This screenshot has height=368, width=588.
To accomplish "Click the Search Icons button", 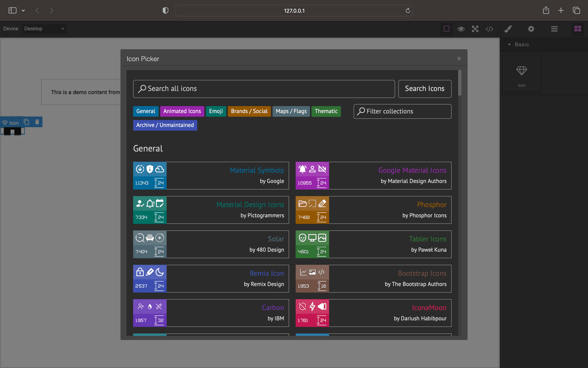I will (424, 89).
